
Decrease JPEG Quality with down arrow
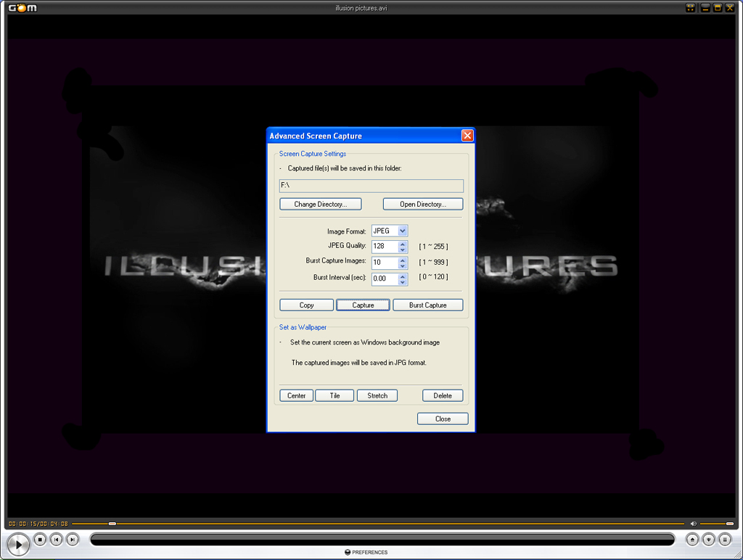click(x=403, y=250)
